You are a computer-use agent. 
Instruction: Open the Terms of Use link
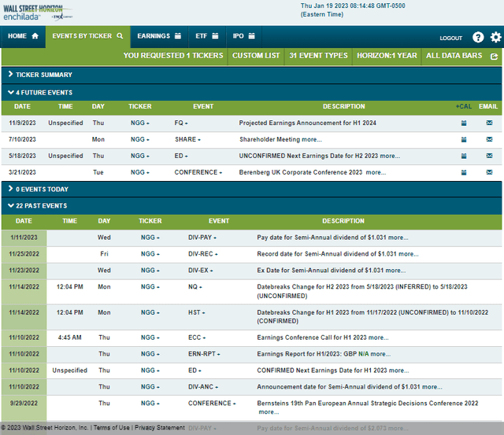coord(112,428)
